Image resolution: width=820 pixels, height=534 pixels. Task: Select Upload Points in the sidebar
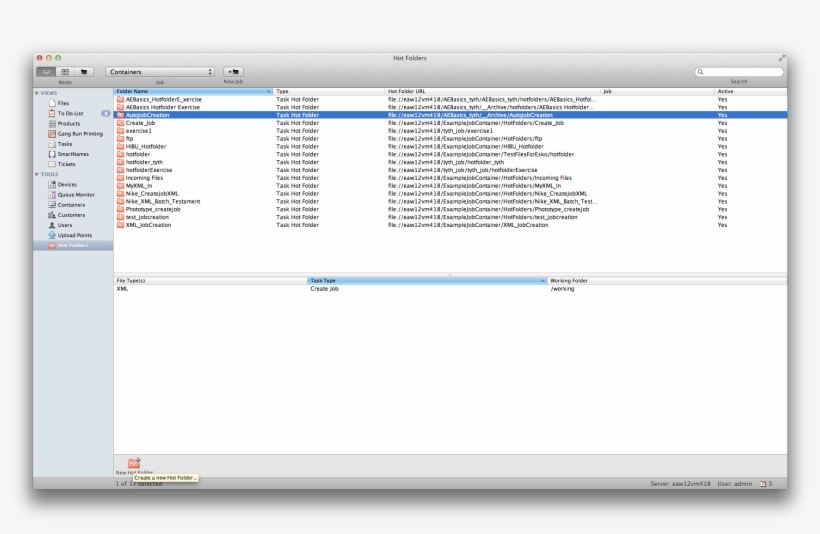pos(74,235)
